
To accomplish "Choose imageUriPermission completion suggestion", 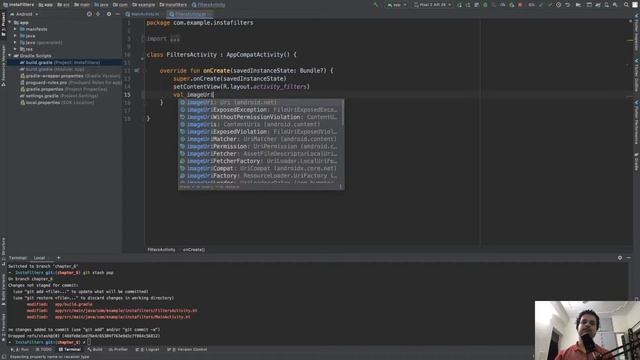I will 260,146.
